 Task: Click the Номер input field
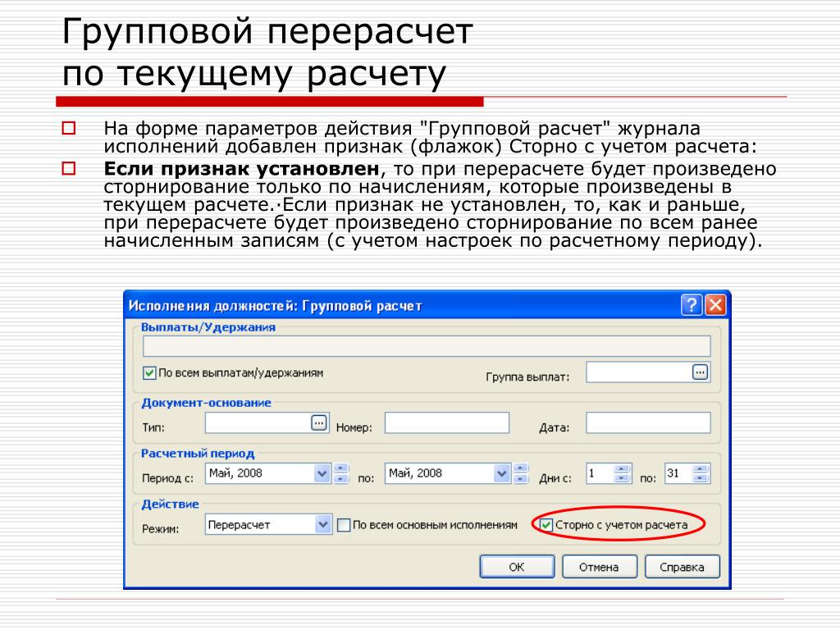click(447, 422)
